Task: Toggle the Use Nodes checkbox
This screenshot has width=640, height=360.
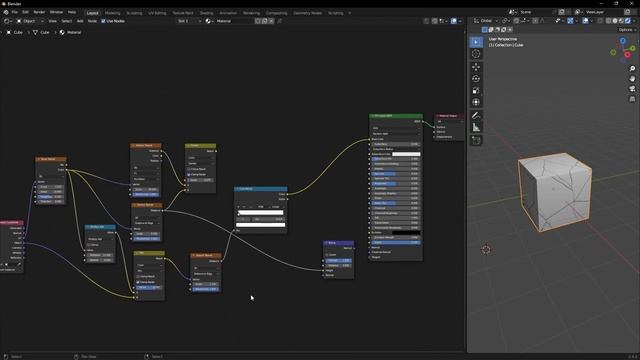Action: point(103,21)
